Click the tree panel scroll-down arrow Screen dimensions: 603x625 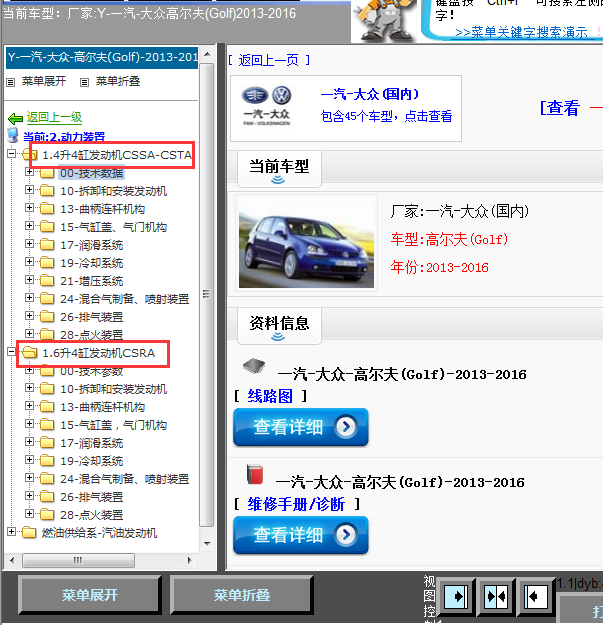click(207, 543)
